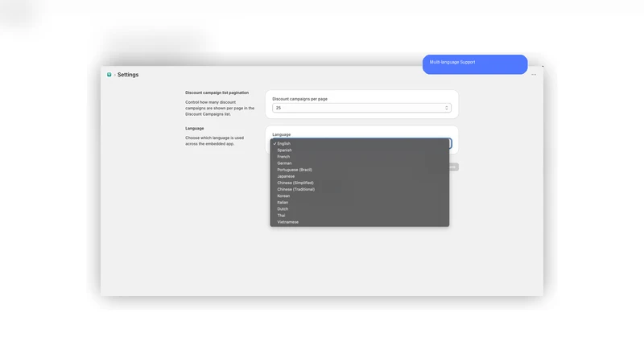Click the greyed Save button
The image size is (644, 362).
453,167
